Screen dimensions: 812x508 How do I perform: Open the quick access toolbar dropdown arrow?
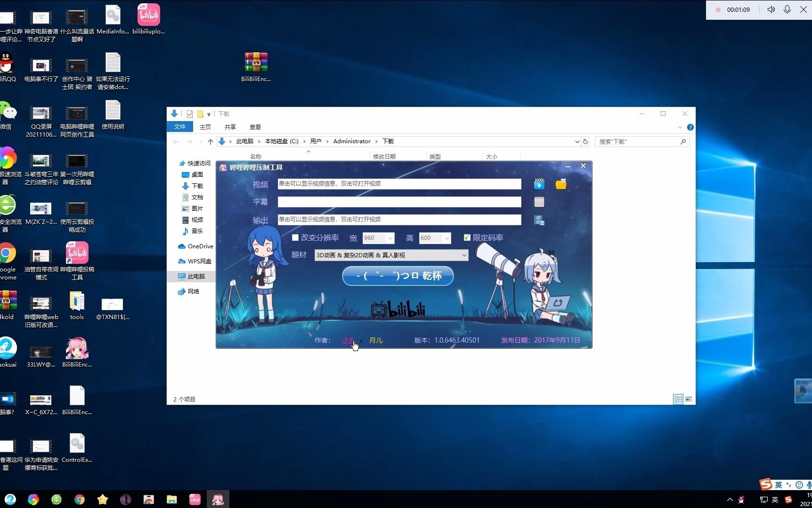click(209, 114)
